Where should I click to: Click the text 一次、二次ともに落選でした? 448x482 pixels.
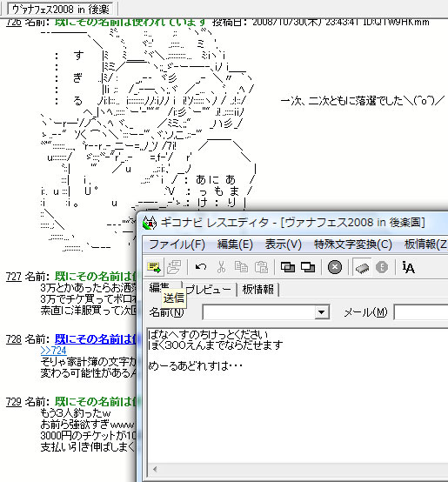point(342,101)
